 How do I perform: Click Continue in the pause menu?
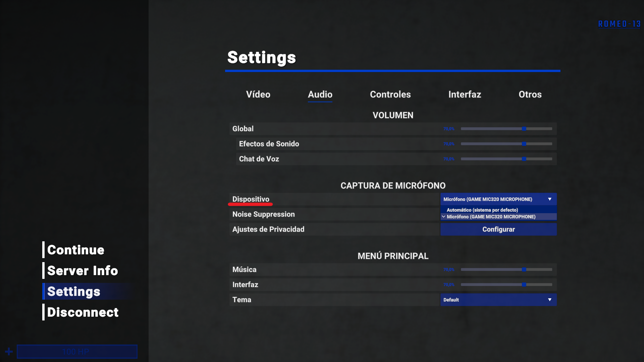(x=76, y=250)
